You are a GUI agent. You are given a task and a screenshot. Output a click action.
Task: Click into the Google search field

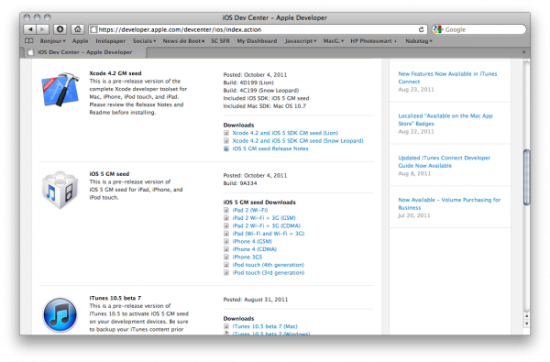tap(484, 29)
